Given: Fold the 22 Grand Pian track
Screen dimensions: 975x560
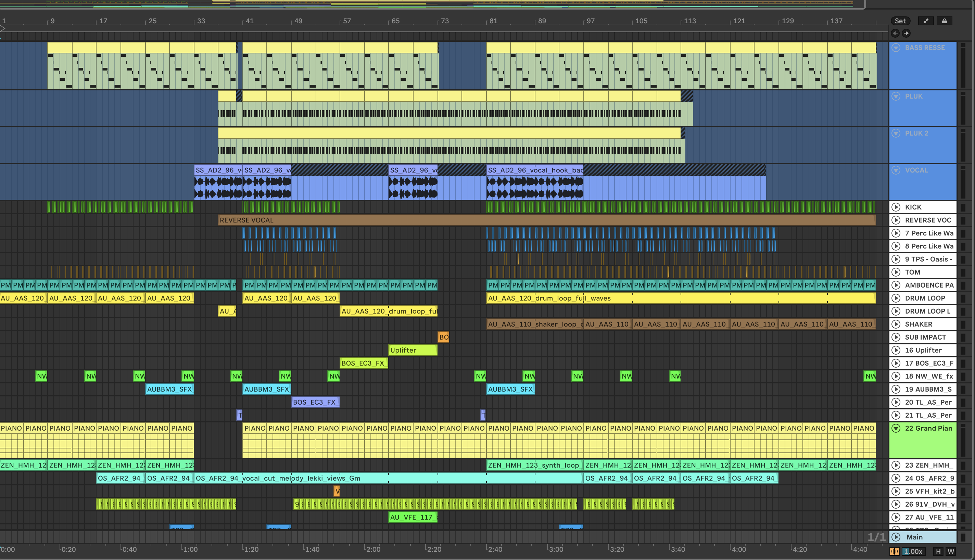Looking at the screenshot, I should (896, 429).
